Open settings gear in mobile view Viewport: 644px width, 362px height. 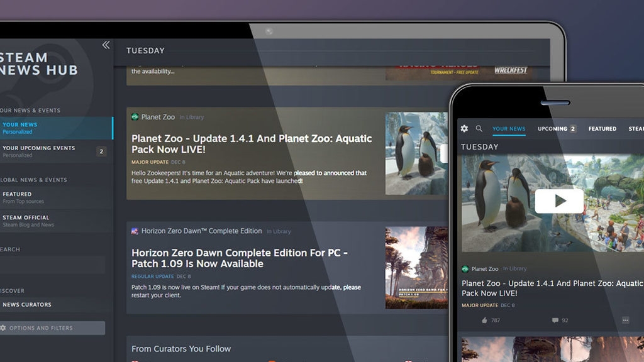pos(464,129)
